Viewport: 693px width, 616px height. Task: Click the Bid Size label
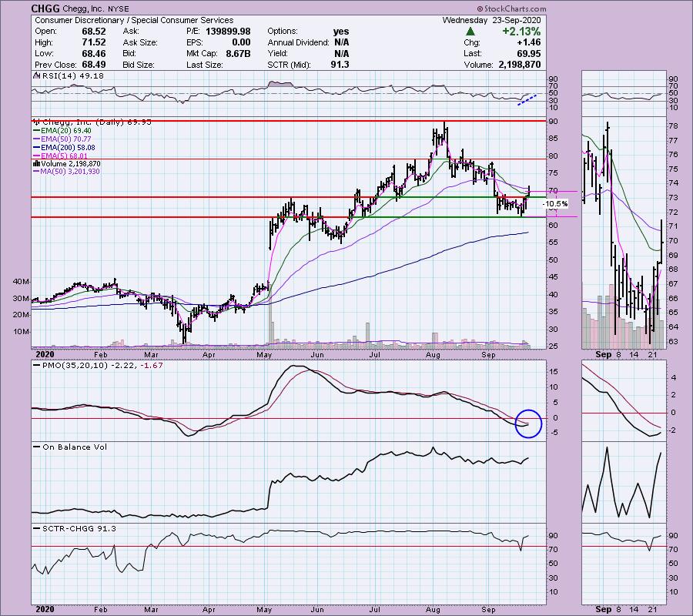[139, 65]
